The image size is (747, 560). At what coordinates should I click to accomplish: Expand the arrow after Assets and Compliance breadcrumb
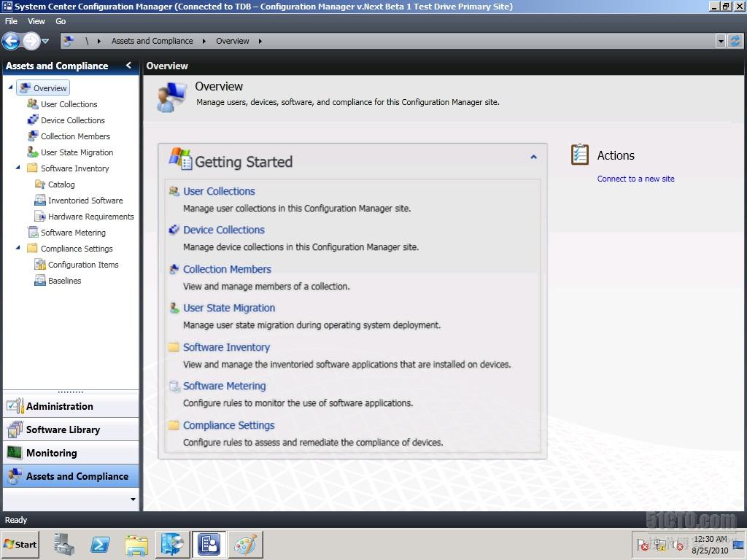pos(204,42)
